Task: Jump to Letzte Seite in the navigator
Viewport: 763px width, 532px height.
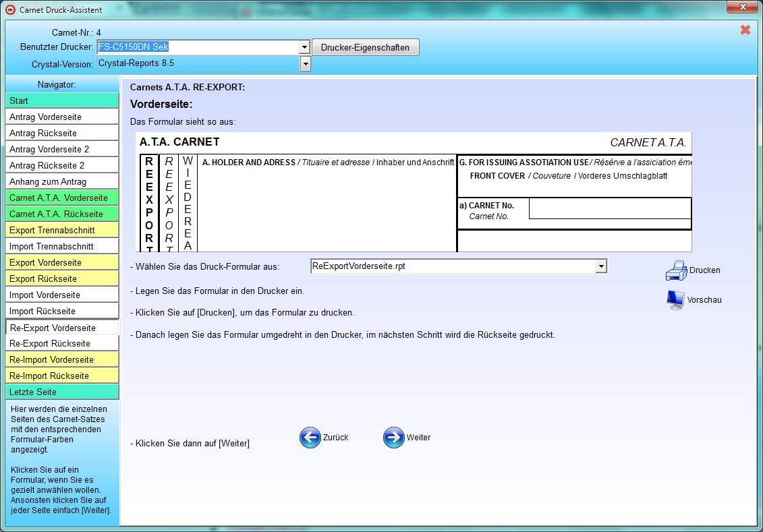Action: click(x=62, y=392)
